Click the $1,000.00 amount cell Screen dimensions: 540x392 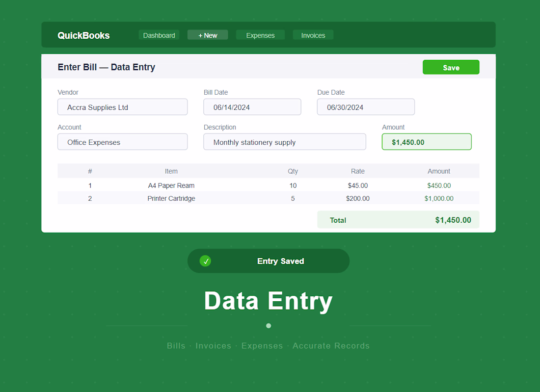[439, 198]
